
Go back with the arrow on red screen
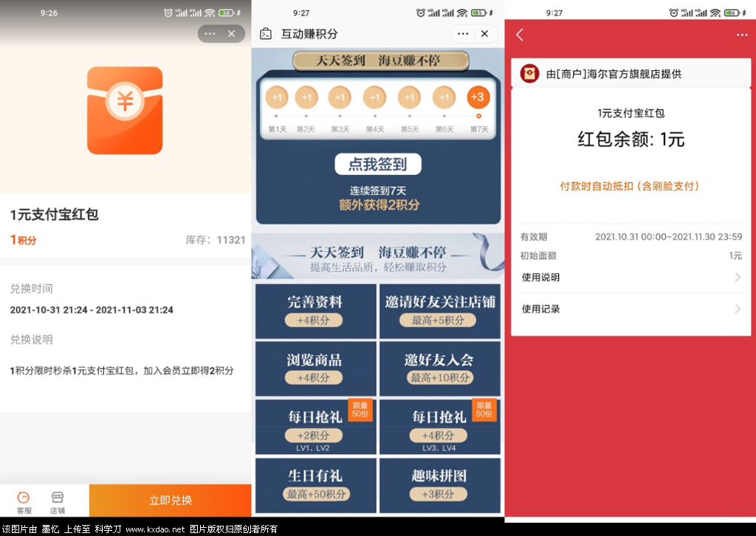[520, 35]
